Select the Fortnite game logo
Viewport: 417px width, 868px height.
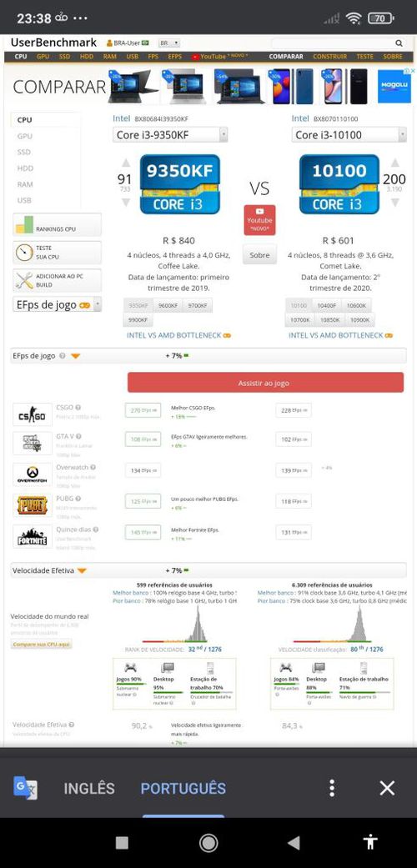point(33,537)
